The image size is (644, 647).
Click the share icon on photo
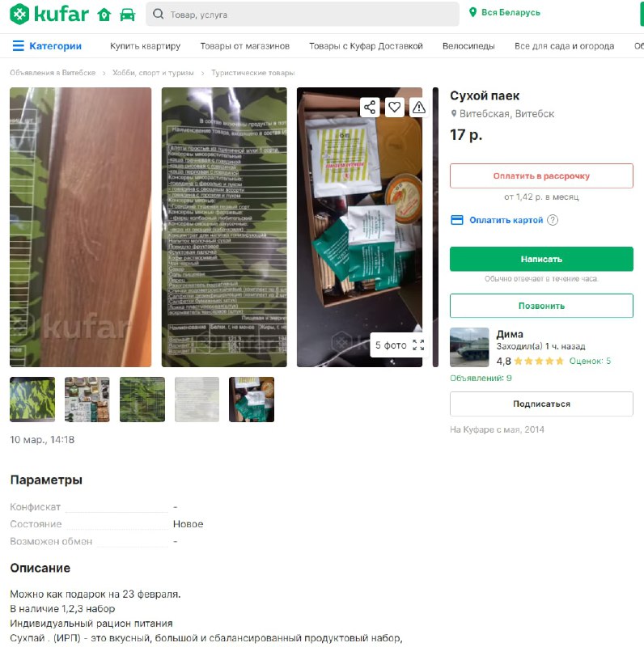(370, 108)
